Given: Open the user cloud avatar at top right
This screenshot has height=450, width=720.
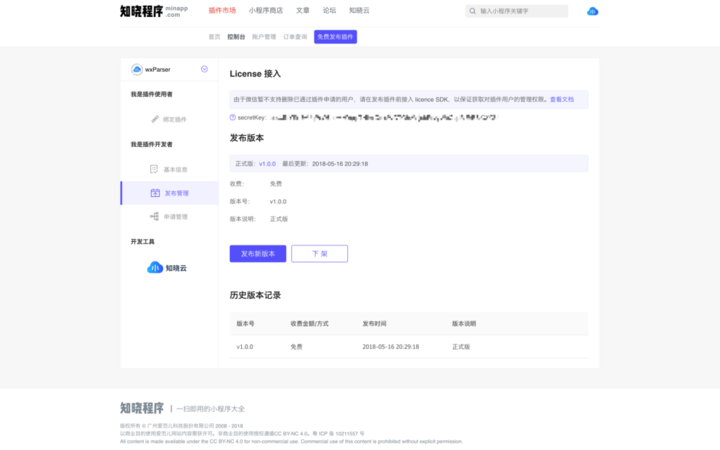Looking at the screenshot, I should [592, 11].
